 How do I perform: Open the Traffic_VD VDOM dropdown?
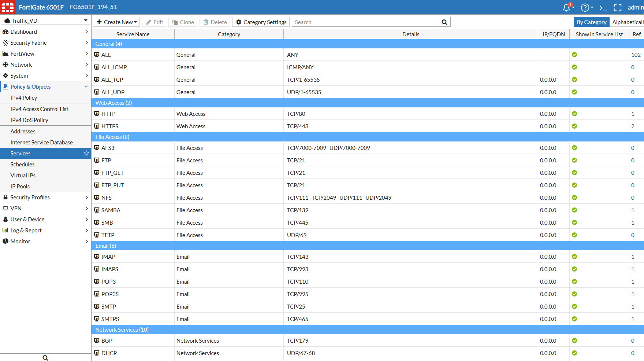coord(45,21)
